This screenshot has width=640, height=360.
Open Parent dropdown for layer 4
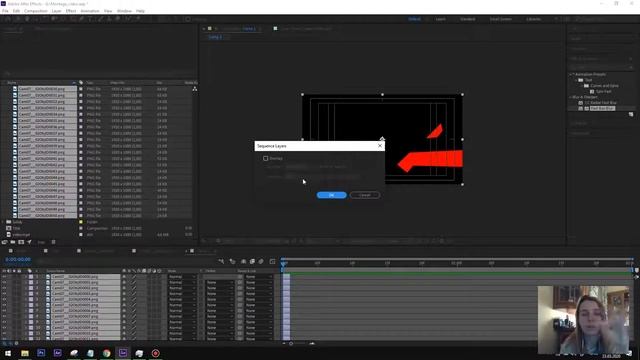[x=259, y=294]
